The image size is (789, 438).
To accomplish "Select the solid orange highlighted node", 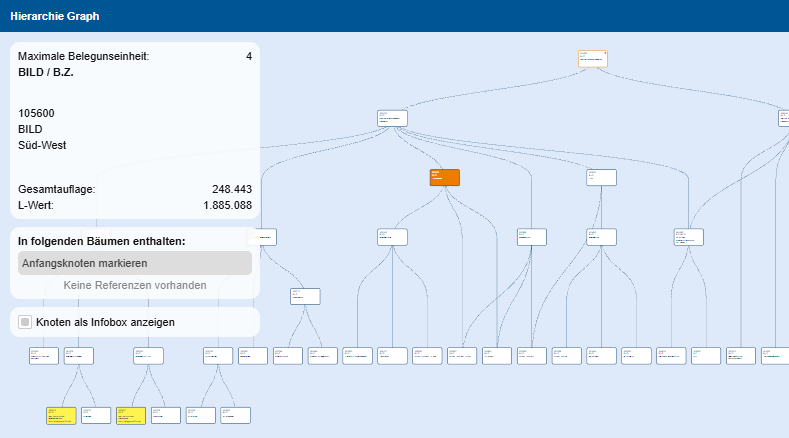I will (444, 178).
